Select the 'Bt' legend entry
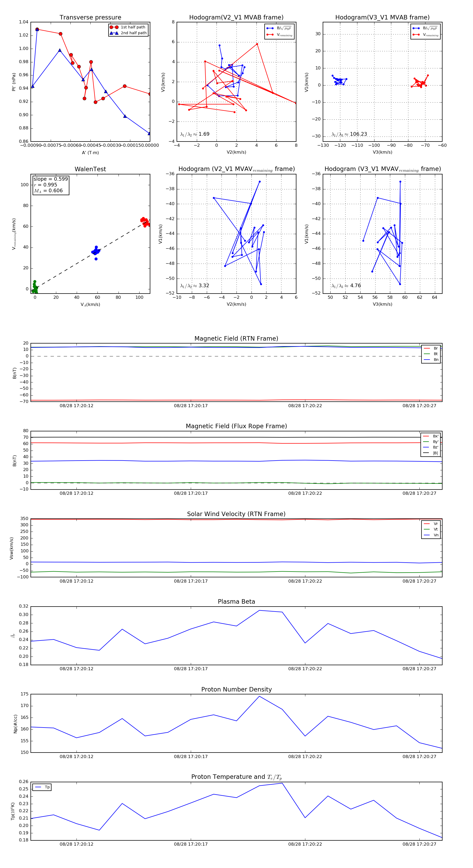473x868 pixels. click(431, 354)
